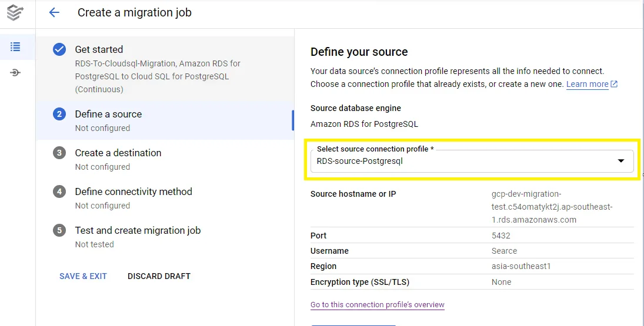Select the Define a source step
Viewport: 644px width, 326px height.
tap(108, 115)
